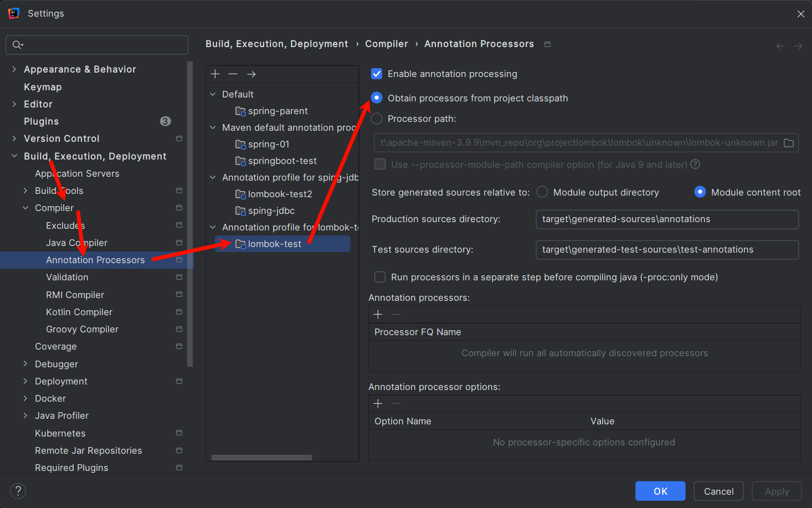This screenshot has height=508, width=812.
Task: Expand Appearance & Behavior settings group
Action: 14,69
